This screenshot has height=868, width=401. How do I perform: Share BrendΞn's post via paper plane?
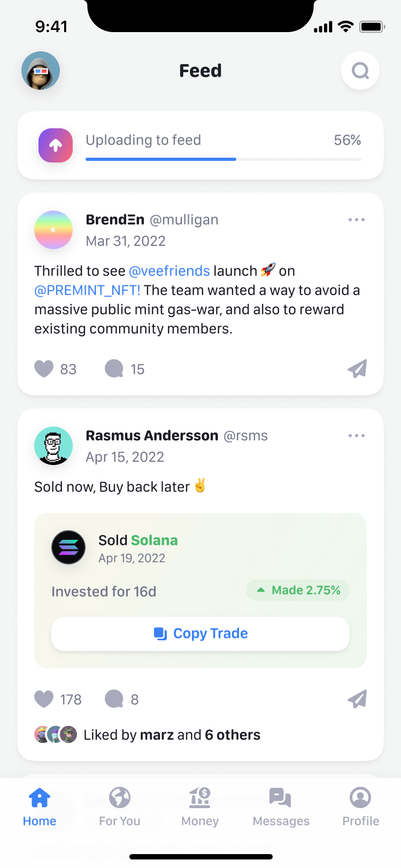[357, 369]
